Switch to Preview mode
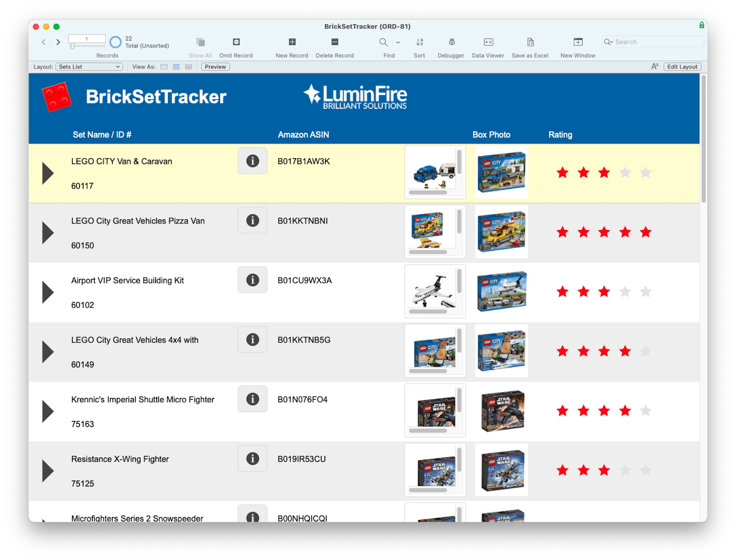This screenshot has height=560, width=736. [x=214, y=66]
